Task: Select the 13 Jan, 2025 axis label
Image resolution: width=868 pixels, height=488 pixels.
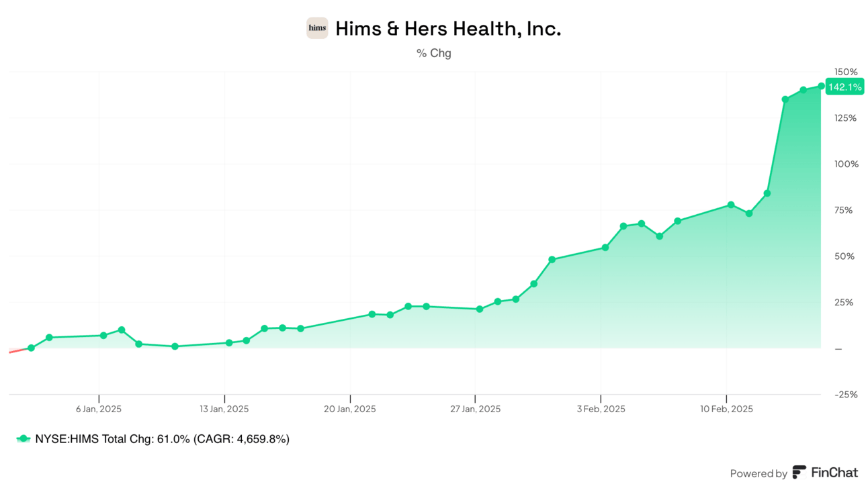Action: (224, 409)
